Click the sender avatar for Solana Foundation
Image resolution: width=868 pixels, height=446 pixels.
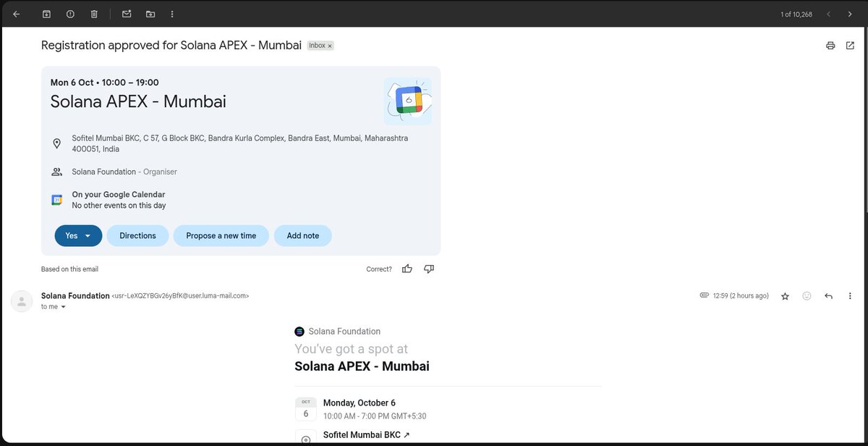tap(22, 301)
